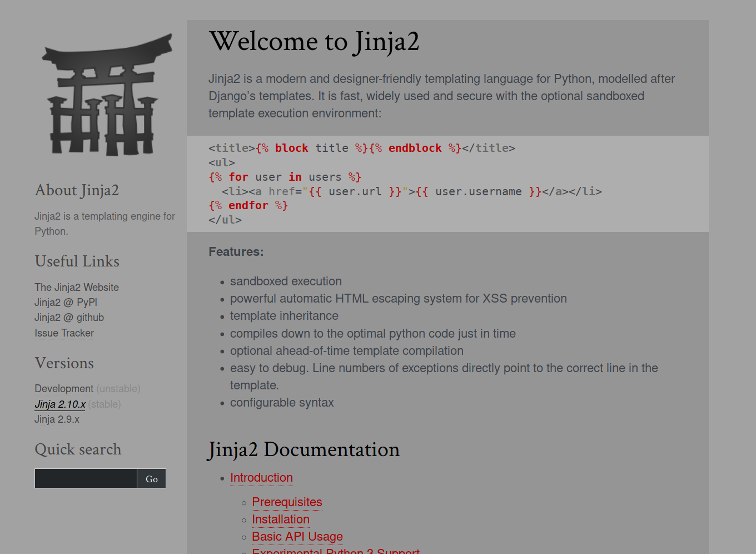Open the Introduction documentation link
The image size is (756, 554).
click(261, 478)
